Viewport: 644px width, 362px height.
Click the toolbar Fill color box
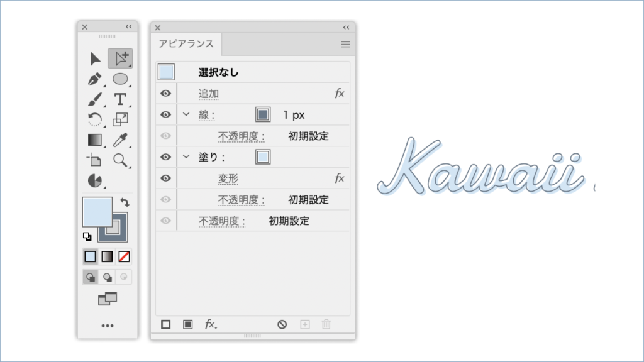[97, 212]
